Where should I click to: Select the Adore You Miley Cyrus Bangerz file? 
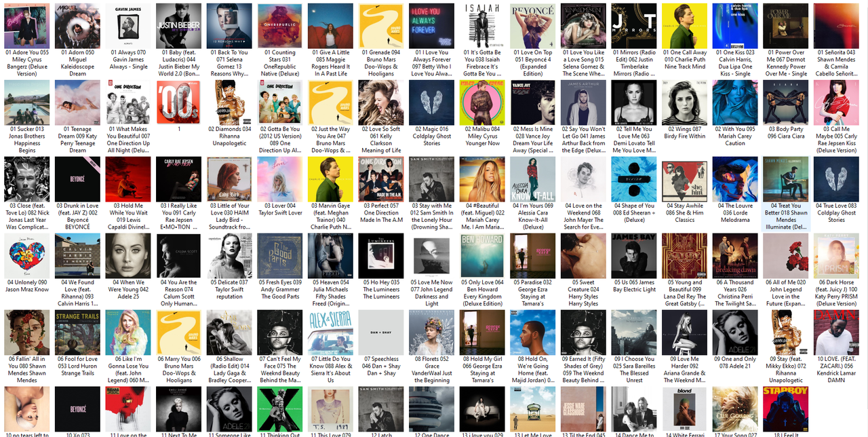(x=27, y=41)
